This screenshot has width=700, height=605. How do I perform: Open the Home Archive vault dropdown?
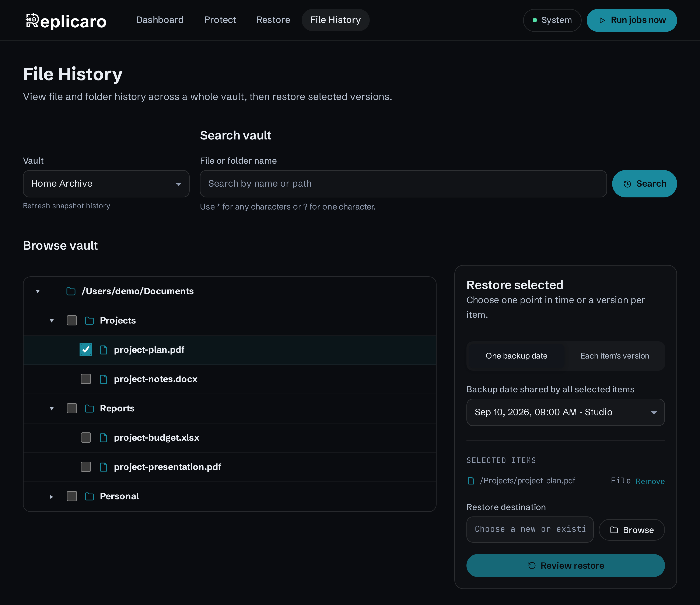tap(106, 184)
